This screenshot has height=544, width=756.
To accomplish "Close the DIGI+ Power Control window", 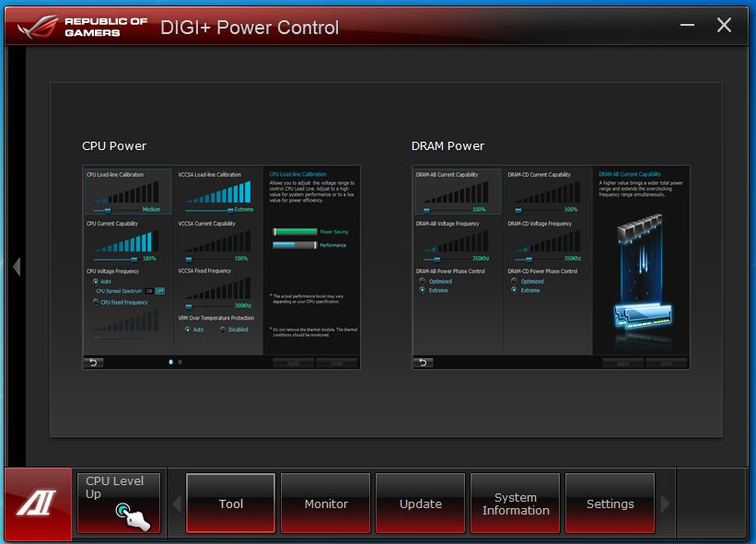I will 724,25.
